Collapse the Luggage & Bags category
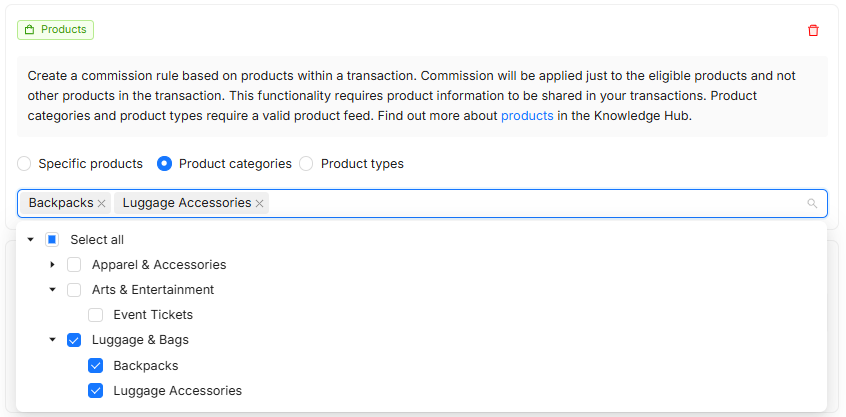 point(53,340)
